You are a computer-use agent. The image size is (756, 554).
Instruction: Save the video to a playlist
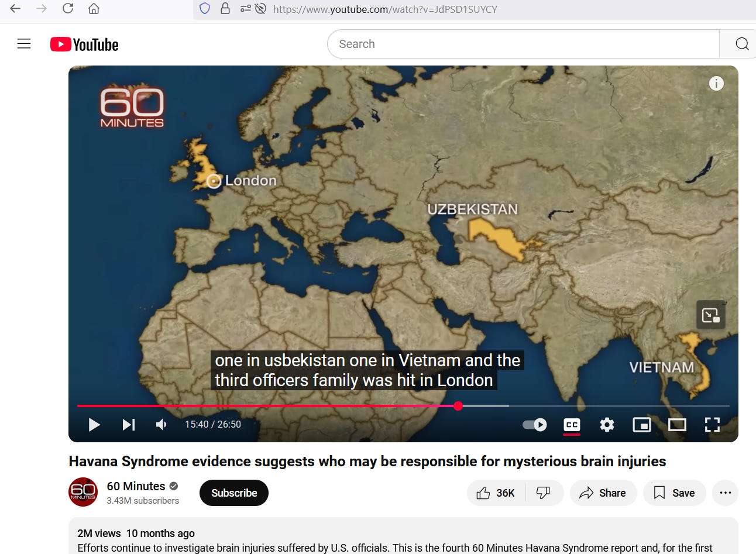pyautogui.click(x=675, y=493)
